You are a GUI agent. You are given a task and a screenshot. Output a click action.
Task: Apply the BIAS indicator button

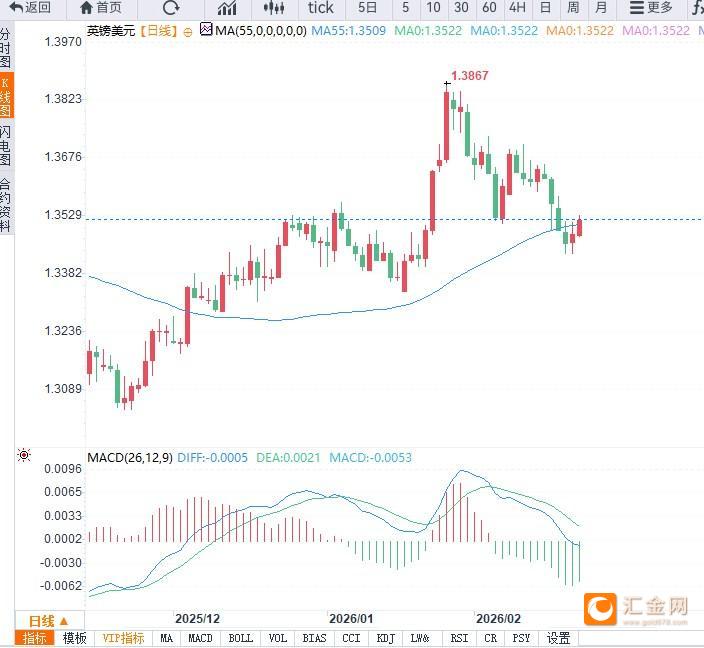tap(314, 638)
